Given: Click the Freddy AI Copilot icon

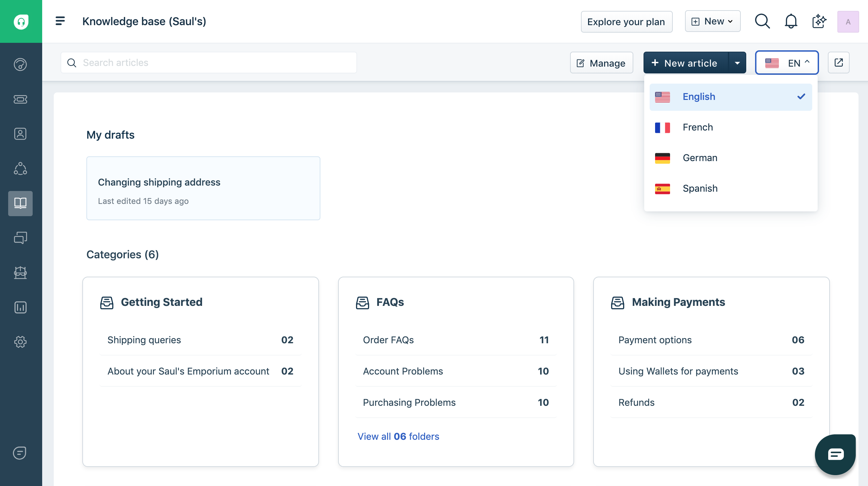Looking at the screenshot, I should [x=819, y=21].
